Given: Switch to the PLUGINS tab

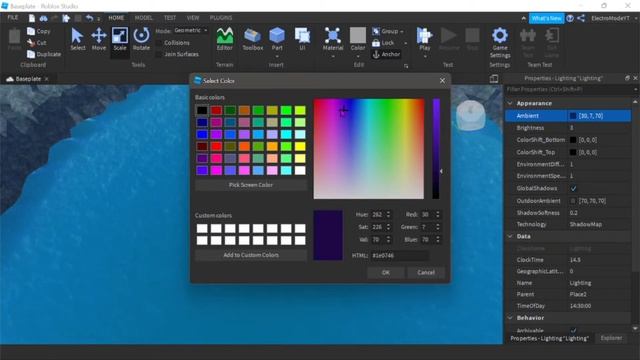Looking at the screenshot, I should point(221,18).
